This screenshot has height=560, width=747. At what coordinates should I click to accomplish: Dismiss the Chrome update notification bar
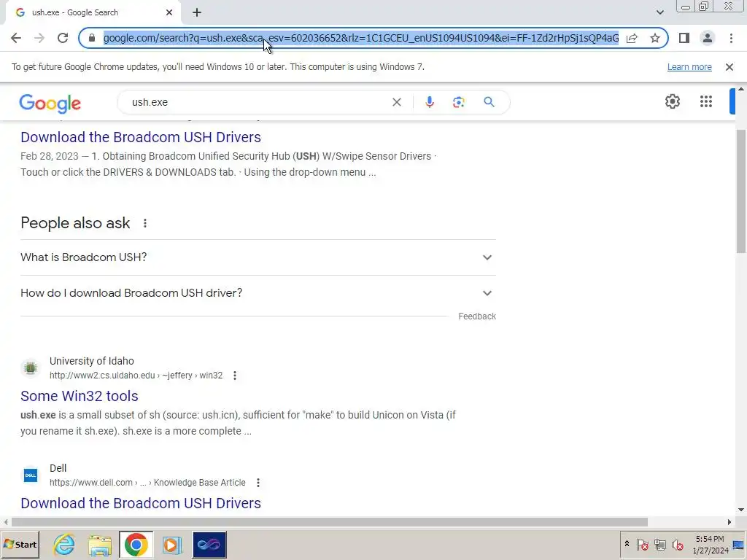729,67
